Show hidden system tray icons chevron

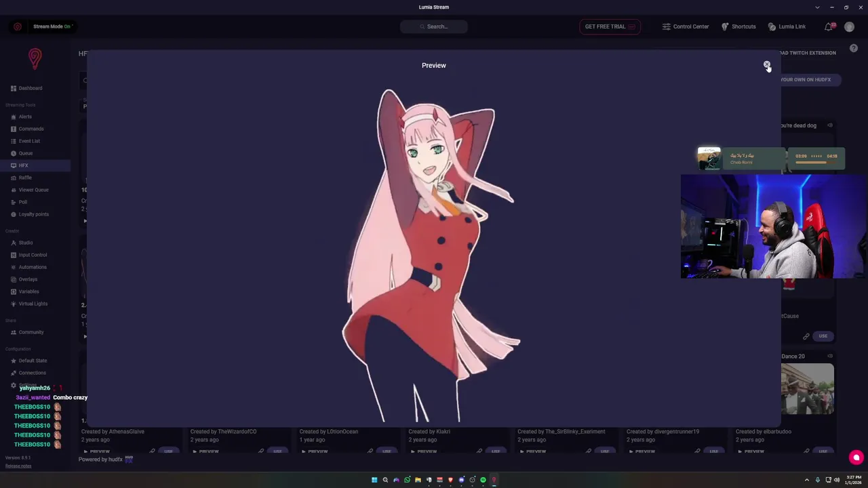806,480
